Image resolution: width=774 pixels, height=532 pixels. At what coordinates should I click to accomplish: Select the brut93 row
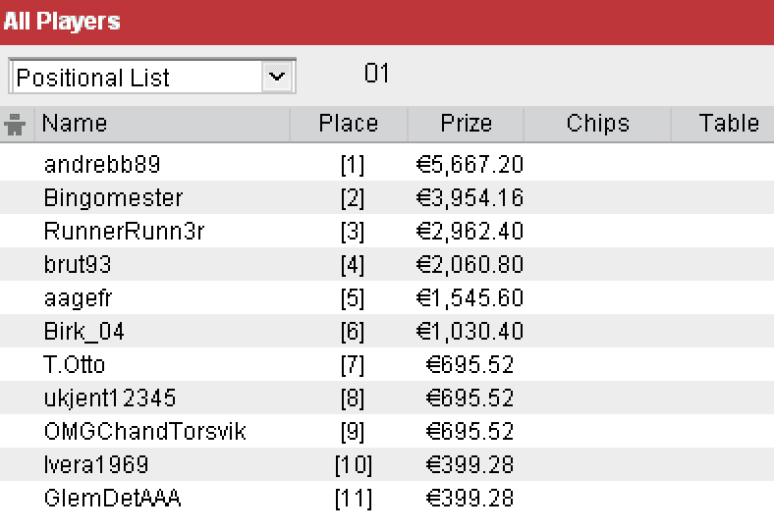point(387,264)
